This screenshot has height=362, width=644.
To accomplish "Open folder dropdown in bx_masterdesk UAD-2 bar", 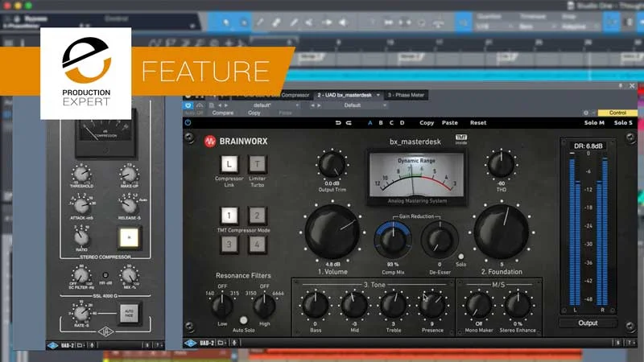I will click(x=222, y=343).
